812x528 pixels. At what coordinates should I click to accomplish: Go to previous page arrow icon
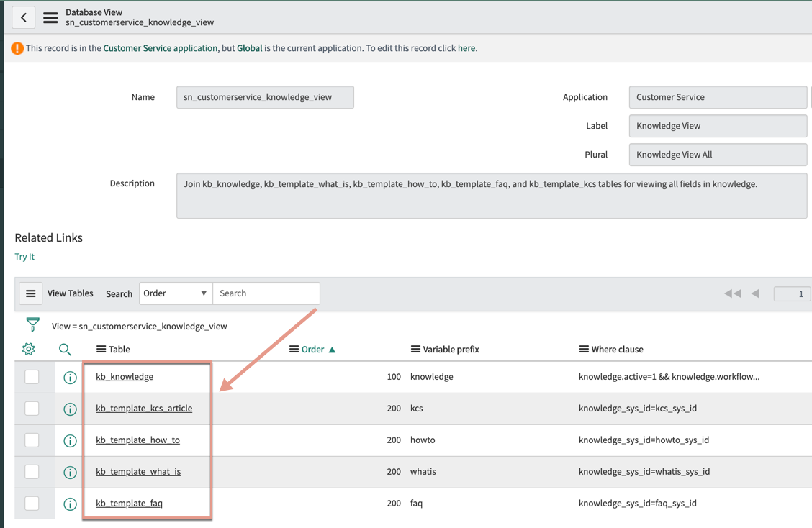[x=755, y=293]
